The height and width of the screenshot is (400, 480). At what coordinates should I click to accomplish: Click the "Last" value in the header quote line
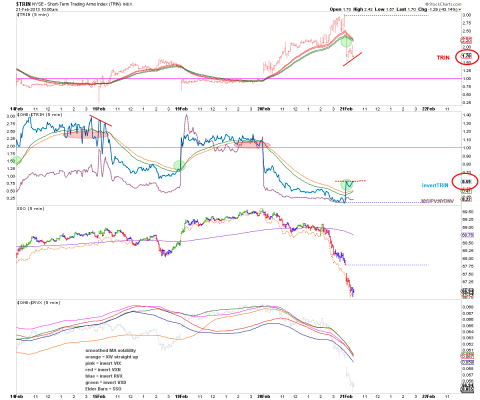pos(411,9)
